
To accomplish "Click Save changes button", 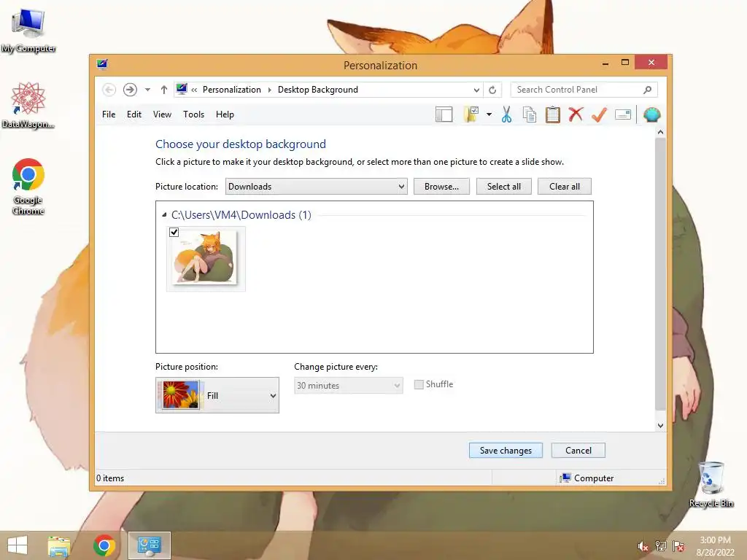I will point(506,451).
